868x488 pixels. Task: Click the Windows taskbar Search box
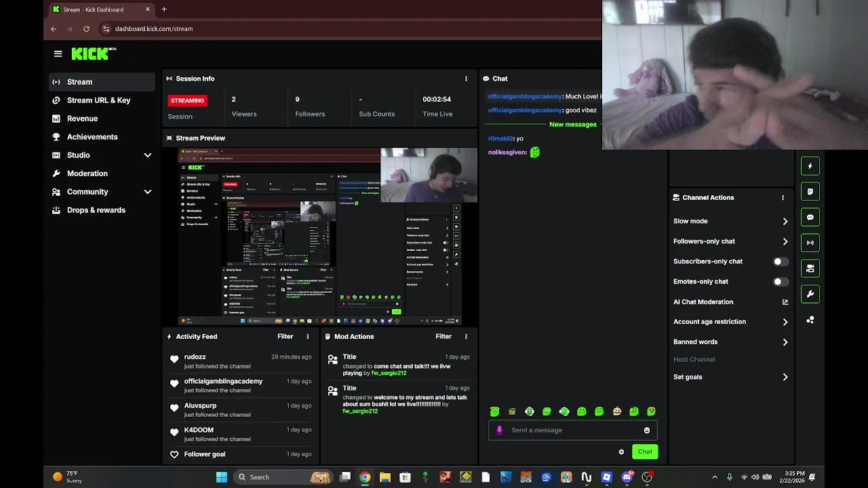(284, 477)
